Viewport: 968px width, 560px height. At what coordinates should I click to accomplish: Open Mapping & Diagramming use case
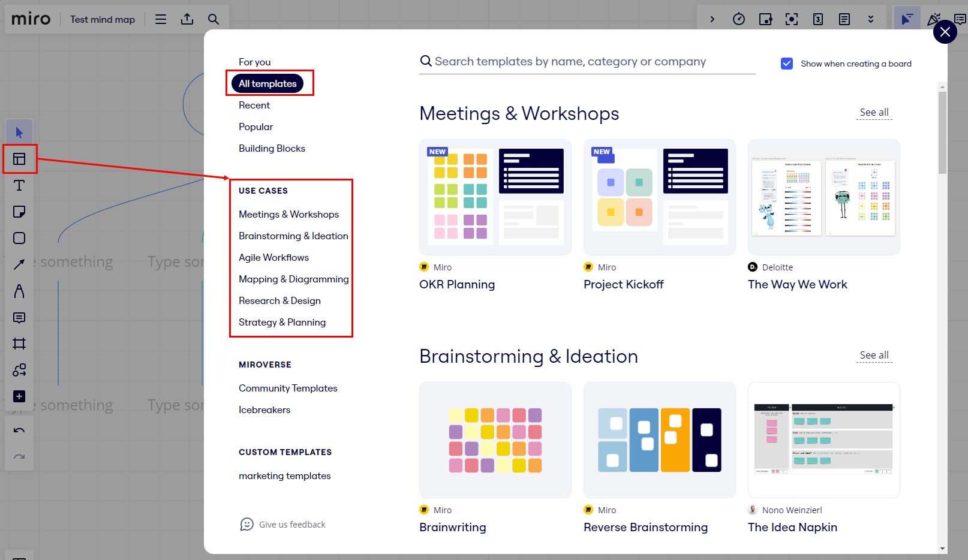point(293,279)
